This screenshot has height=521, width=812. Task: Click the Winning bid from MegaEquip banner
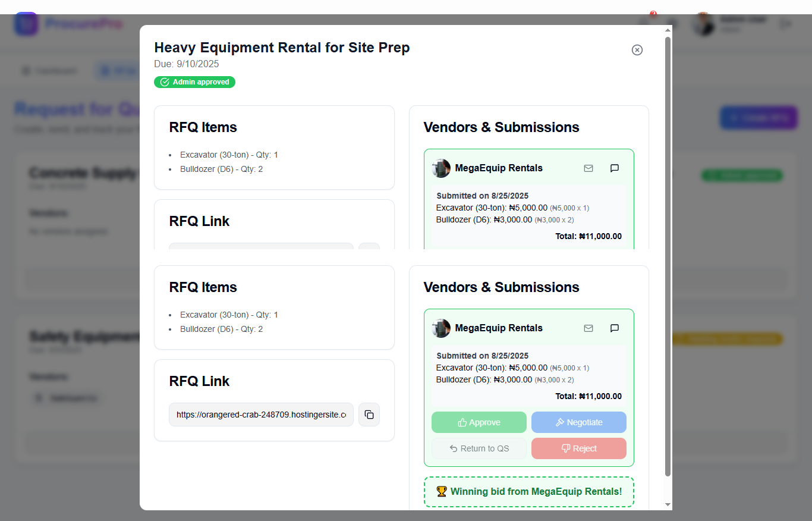click(528, 491)
